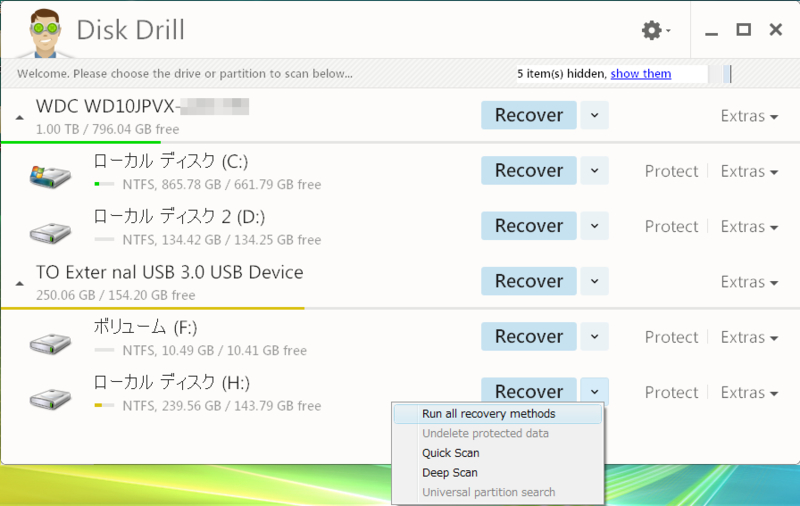Screen dimensions: 800x506
Task: Select the ローカル ディスク (H:) label
Action: [172, 382]
